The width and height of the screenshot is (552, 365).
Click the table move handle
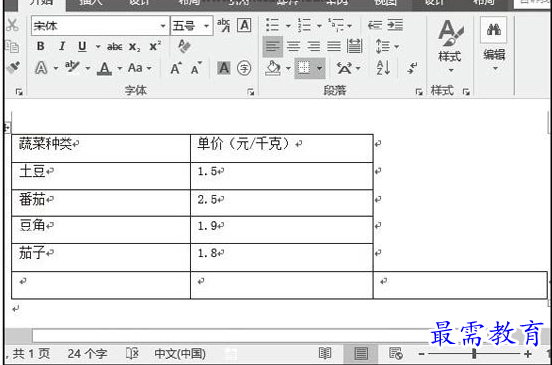tap(7, 127)
